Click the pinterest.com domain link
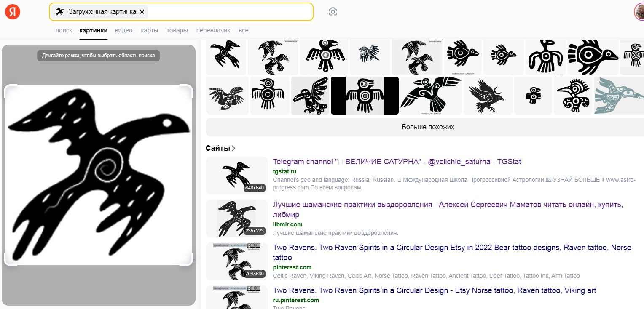The height and width of the screenshot is (309, 644). click(292, 267)
